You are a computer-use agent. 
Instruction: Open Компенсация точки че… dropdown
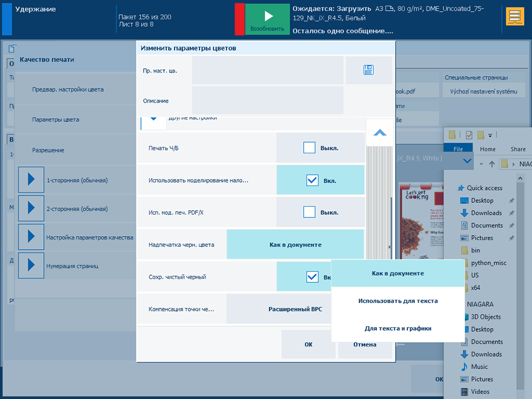point(279,309)
